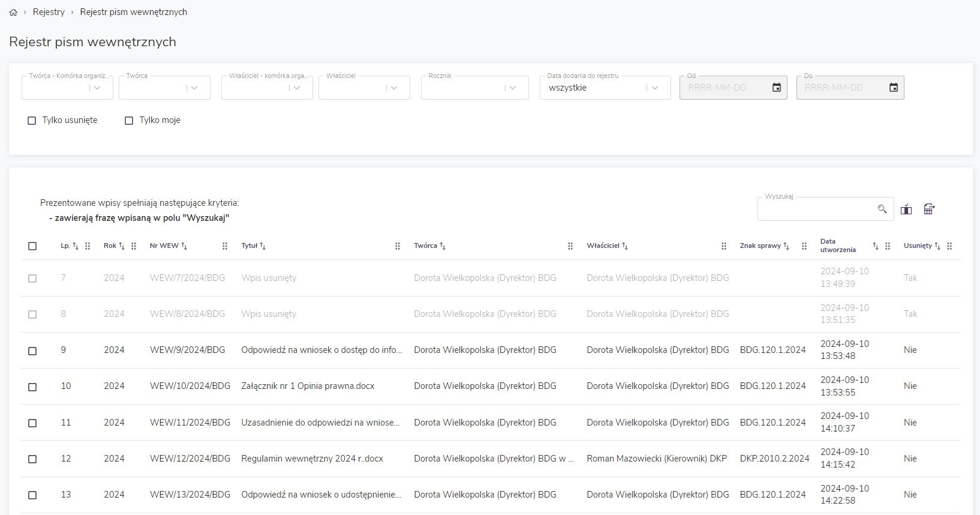The width and height of the screenshot is (980, 515).
Task: Click the magnifier icon in Wyszukaj field
Action: pos(882,209)
